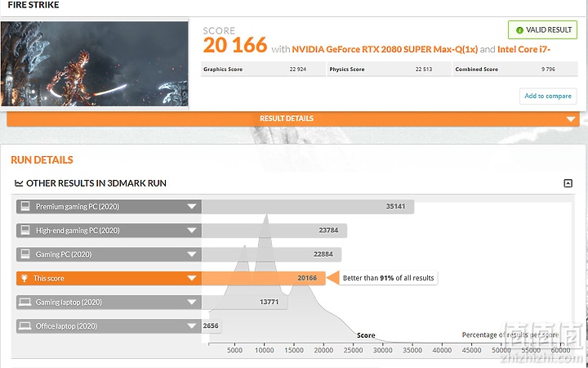Click the 25000 tick label on score axis
This screenshot has height=368, width=588.
click(353, 350)
